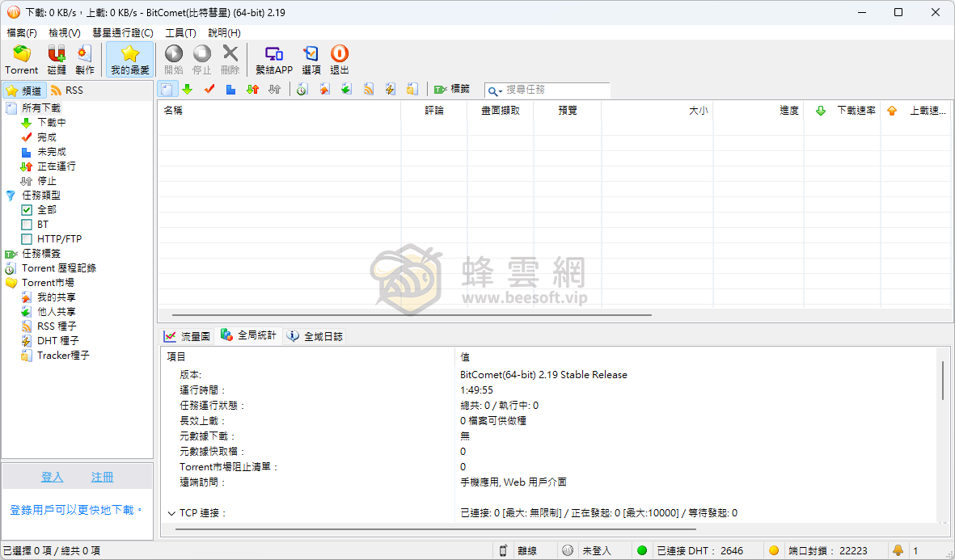This screenshot has width=955, height=560.
Task: Open the 說明(H) menu
Action: coord(224,33)
